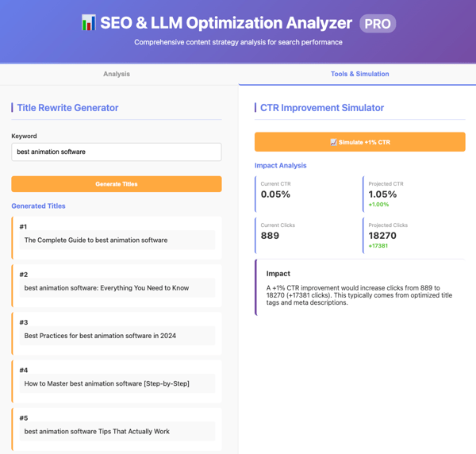The height and width of the screenshot is (454, 476).
Task: Click the Generated Titles subheading
Action: click(38, 206)
